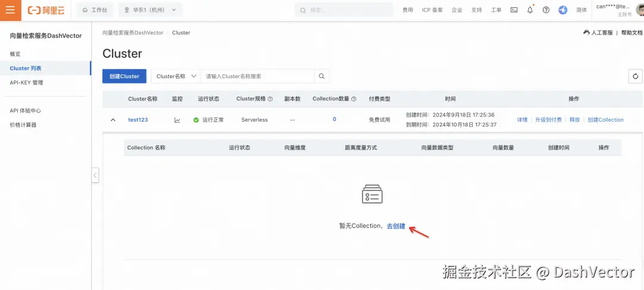644x290 pixels.
Task: Open the 企业 menu
Action: tap(457, 10)
